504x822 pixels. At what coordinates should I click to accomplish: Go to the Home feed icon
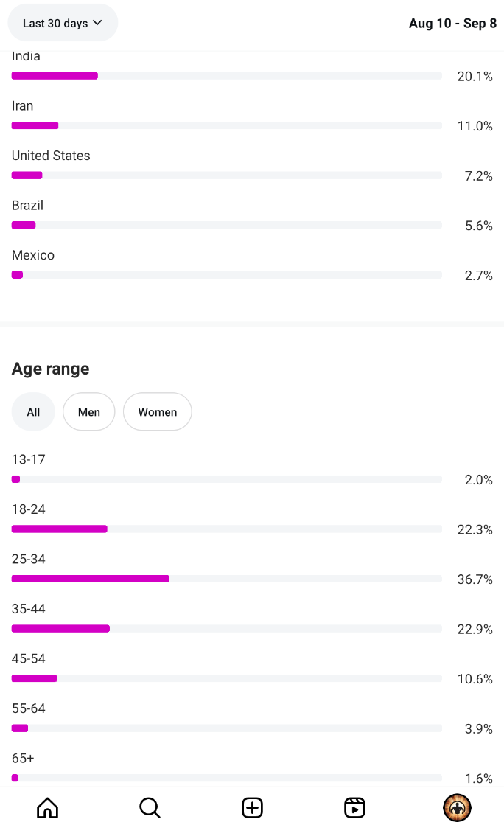[47, 807]
